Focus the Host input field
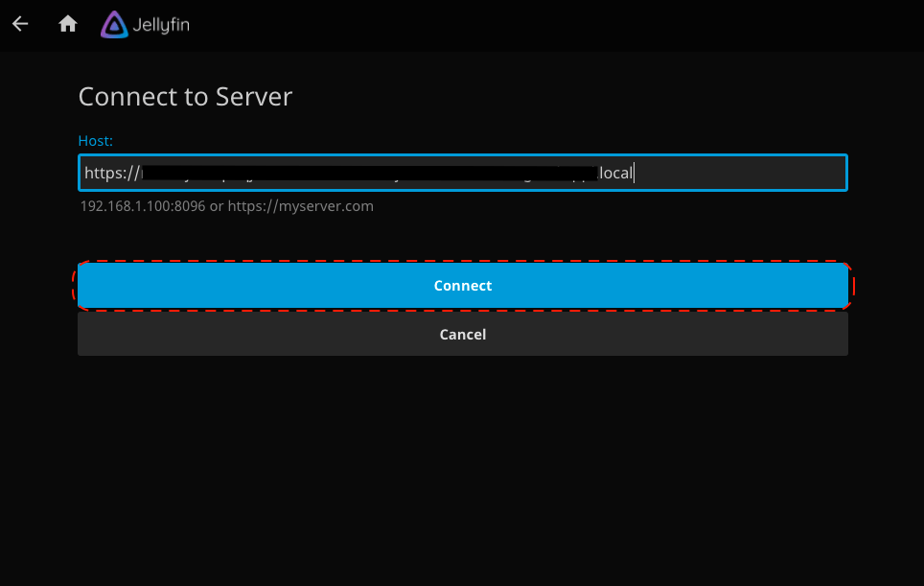This screenshot has width=924, height=586. (462, 174)
